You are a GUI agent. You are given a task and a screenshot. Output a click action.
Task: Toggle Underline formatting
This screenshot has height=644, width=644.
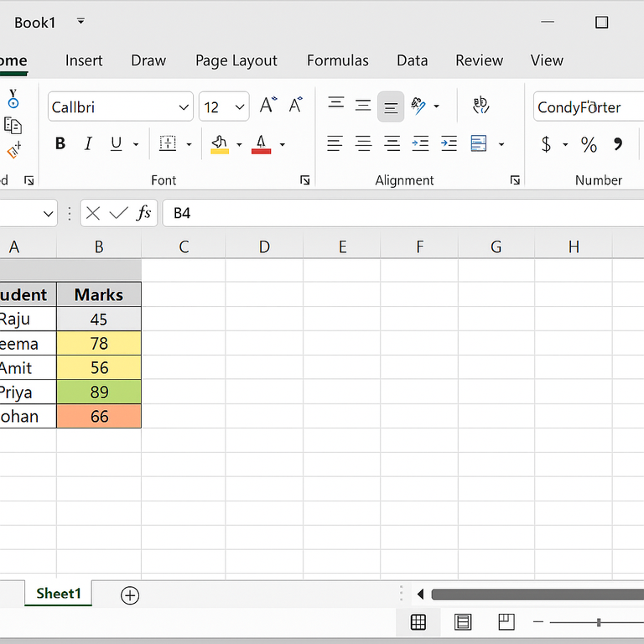coord(117,143)
